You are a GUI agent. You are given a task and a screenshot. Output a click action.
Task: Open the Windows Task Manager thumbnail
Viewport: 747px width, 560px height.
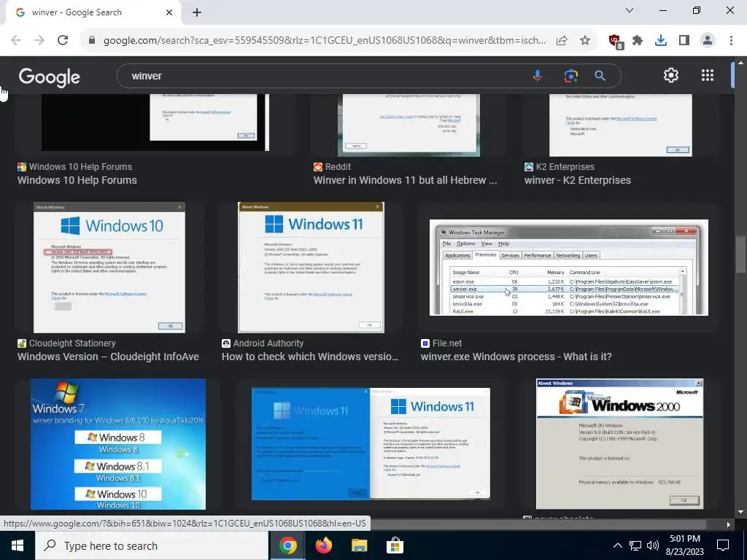coord(569,268)
